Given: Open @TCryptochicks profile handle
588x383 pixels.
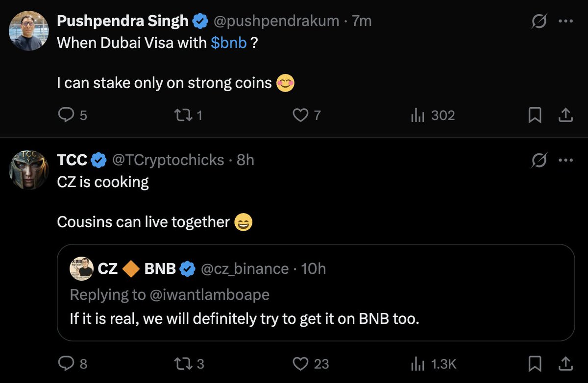Looking at the screenshot, I should tap(169, 160).
